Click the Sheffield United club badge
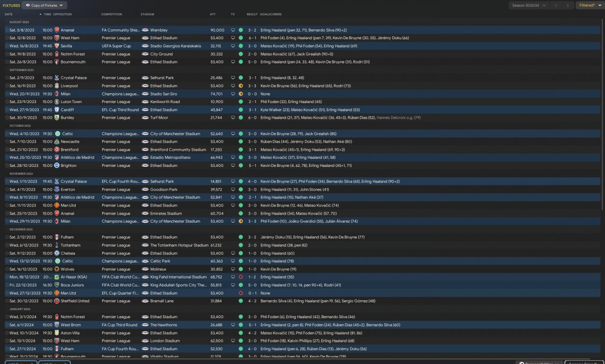The height and width of the screenshot is (364, 605). tap(57, 301)
